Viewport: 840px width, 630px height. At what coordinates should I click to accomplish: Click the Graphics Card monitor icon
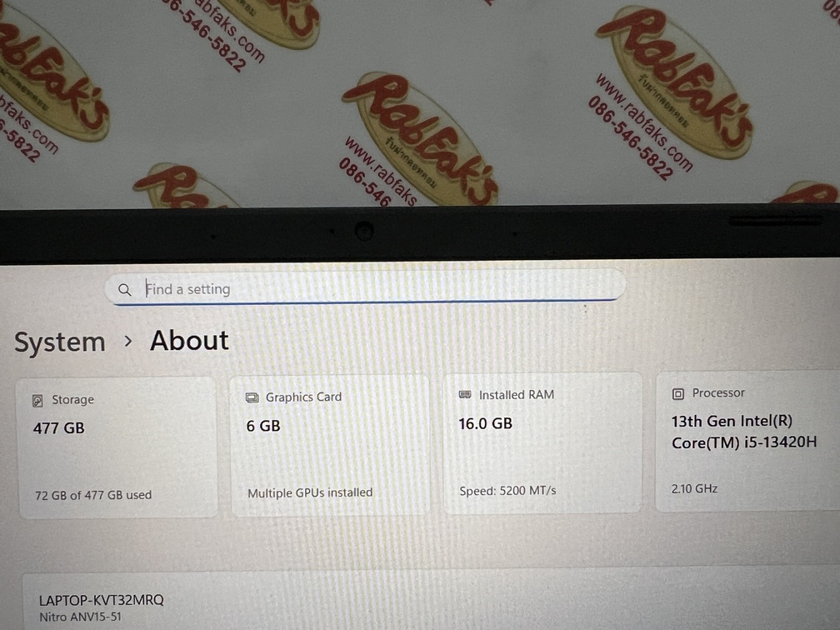[x=252, y=397]
